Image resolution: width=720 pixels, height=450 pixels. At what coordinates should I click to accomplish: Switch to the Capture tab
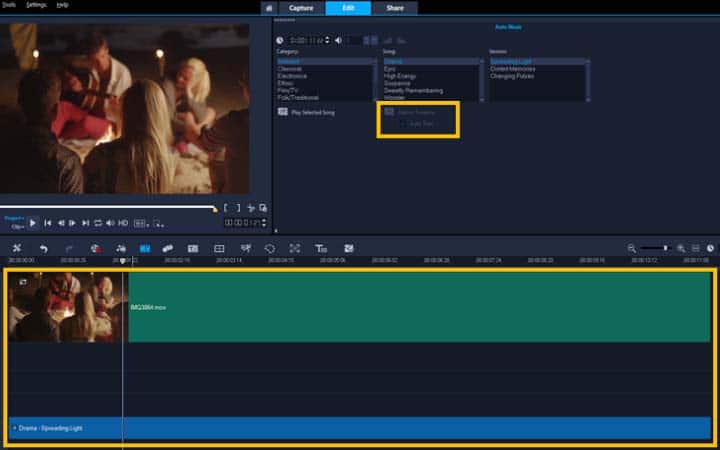click(x=301, y=8)
